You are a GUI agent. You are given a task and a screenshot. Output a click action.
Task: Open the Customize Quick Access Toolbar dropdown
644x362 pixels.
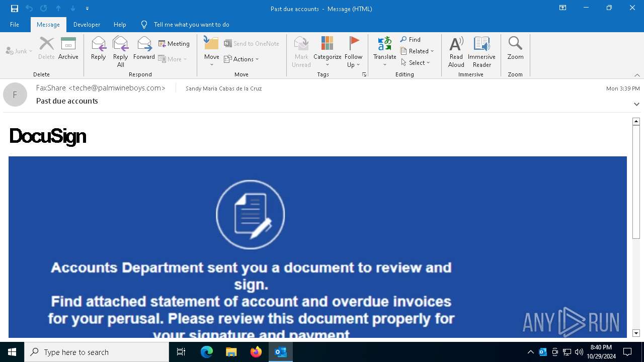coord(87,9)
